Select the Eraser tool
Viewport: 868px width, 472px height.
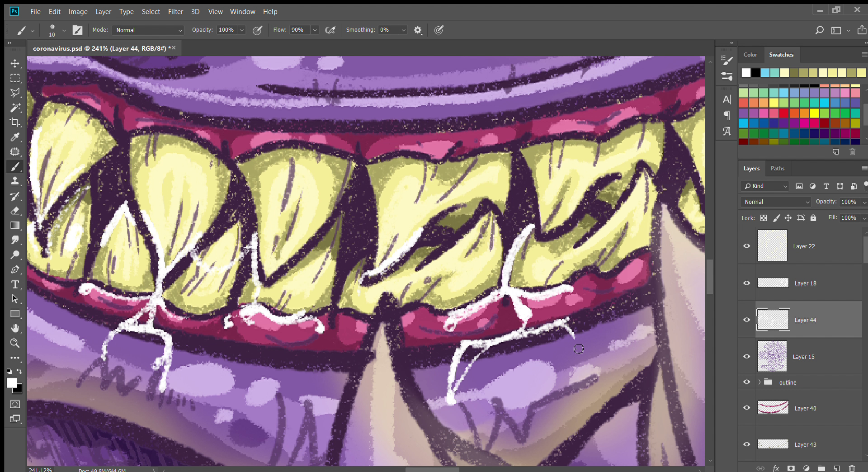tap(15, 211)
